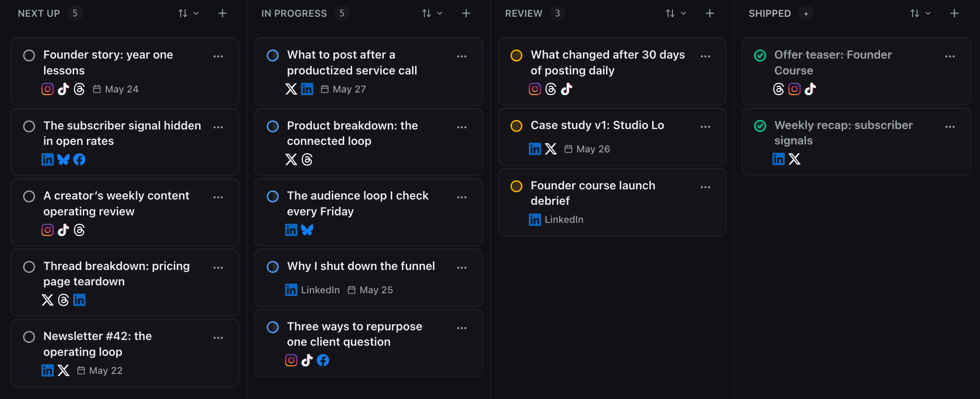Click Instagram icon on 'What changed after 30 days'
Image resolution: width=980 pixels, height=399 pixels.
click(535, 89)
